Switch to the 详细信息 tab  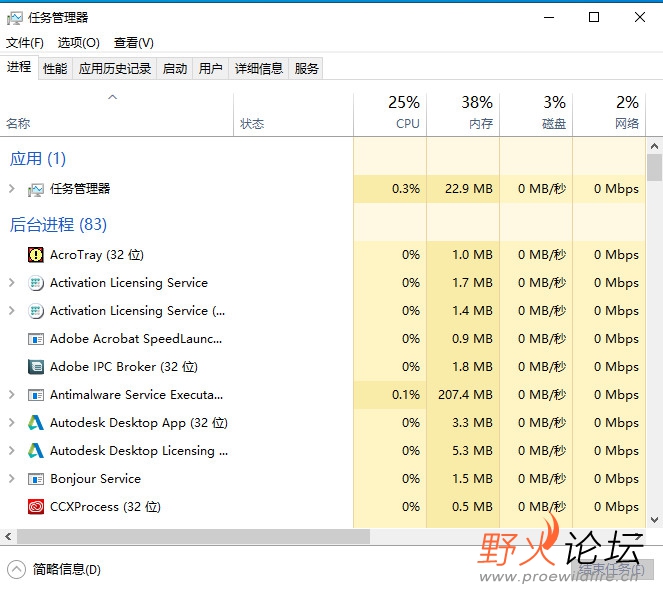point(258,69)
